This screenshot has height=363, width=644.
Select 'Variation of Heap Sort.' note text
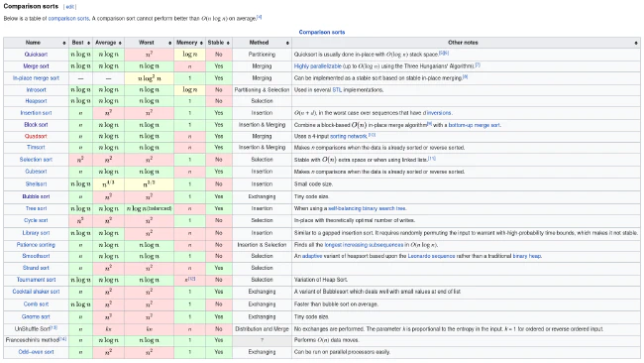tap(321, 280)
